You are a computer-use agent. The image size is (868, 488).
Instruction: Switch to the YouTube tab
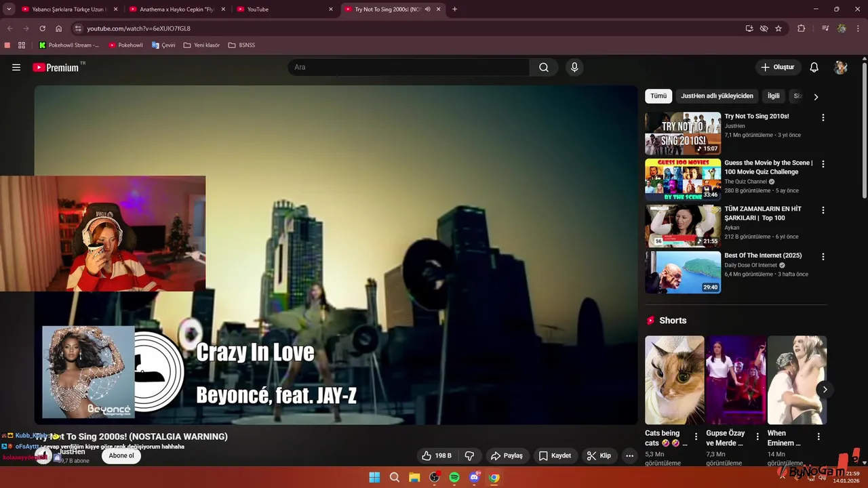click(283, 9)
